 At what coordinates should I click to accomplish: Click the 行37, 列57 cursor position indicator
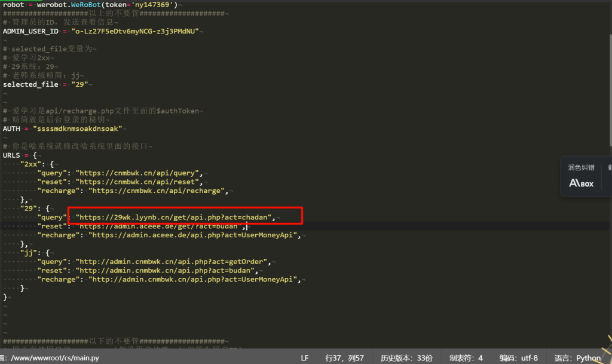[344, 358]
